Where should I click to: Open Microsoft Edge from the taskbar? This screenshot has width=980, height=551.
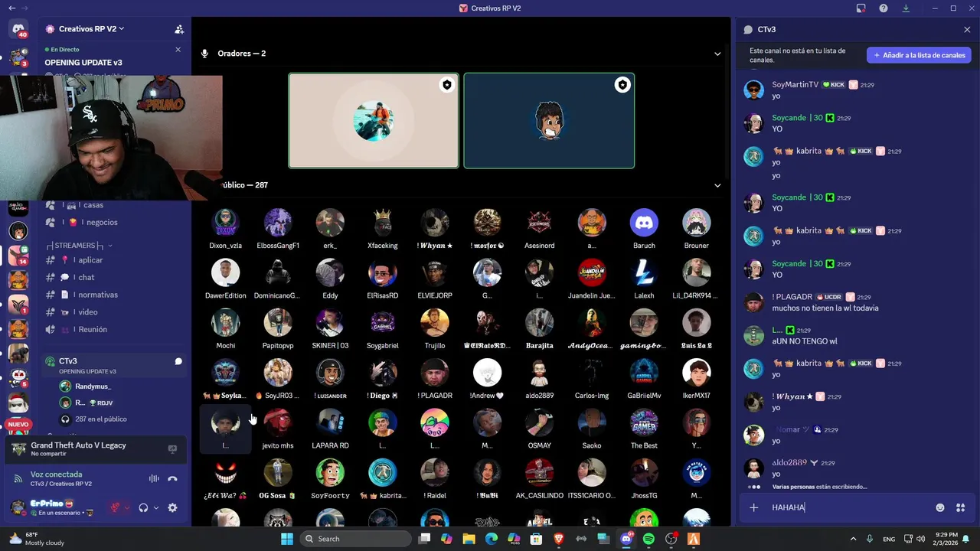tap(492, 539)
